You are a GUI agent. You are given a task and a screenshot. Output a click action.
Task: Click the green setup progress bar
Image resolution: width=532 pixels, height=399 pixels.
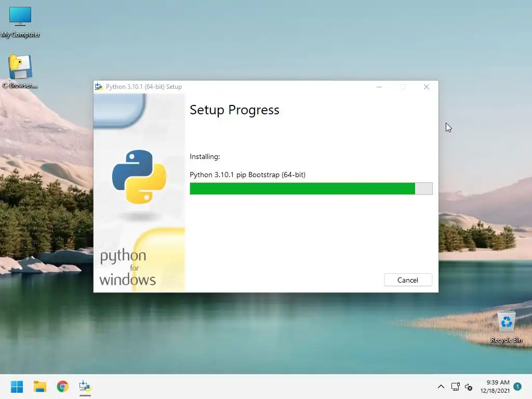(311, 189)
